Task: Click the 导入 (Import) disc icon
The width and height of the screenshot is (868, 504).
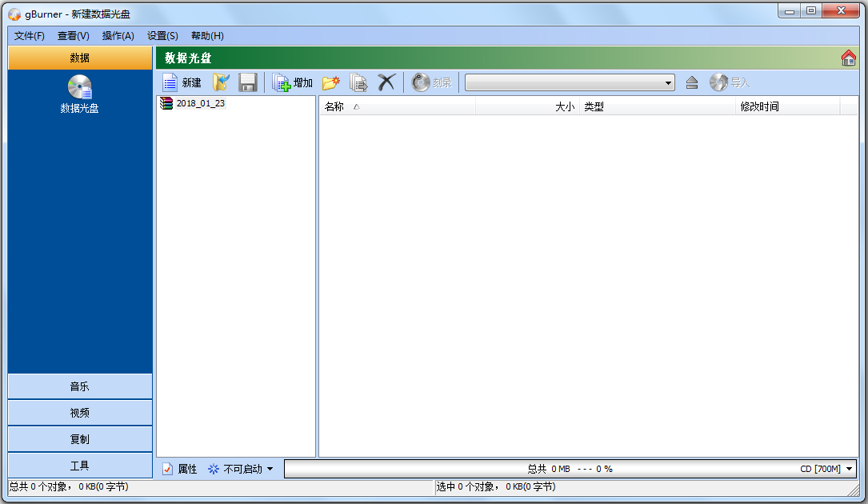Action: tap(718, 82)
